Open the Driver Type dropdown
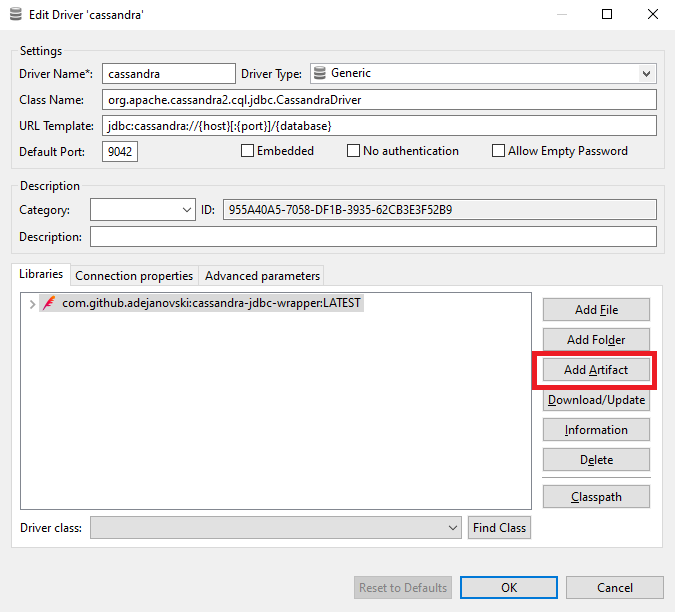This screenshot has width=675, height=612. click(x=646, y=74)
